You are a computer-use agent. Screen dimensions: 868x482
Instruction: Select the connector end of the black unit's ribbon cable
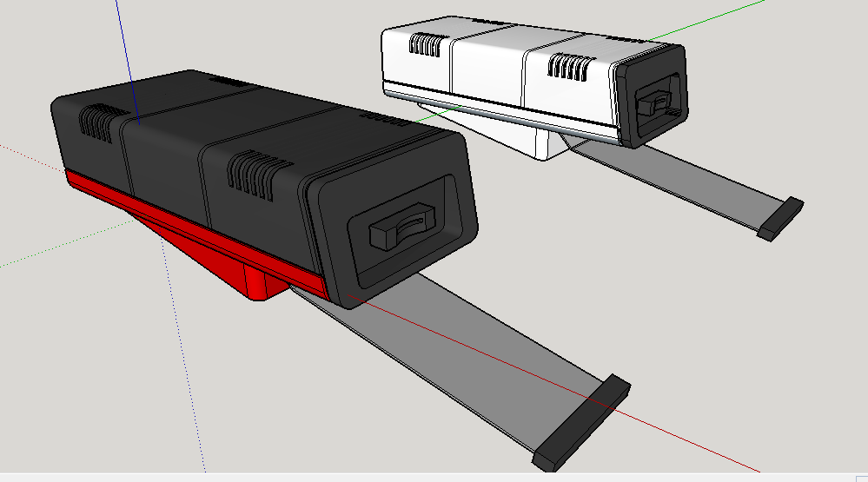click(581, 423)
